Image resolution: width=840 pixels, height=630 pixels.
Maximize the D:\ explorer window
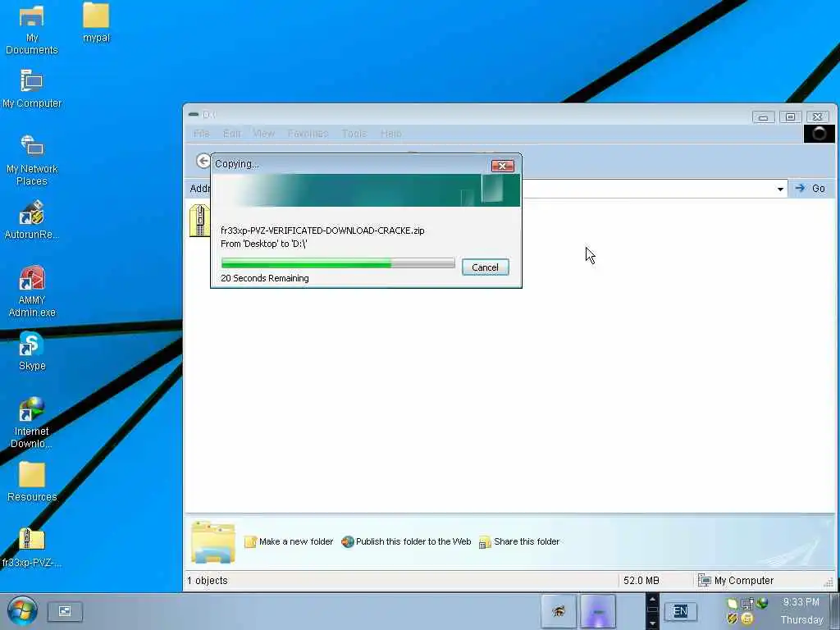pyautogui.click(x=790, y=116)
